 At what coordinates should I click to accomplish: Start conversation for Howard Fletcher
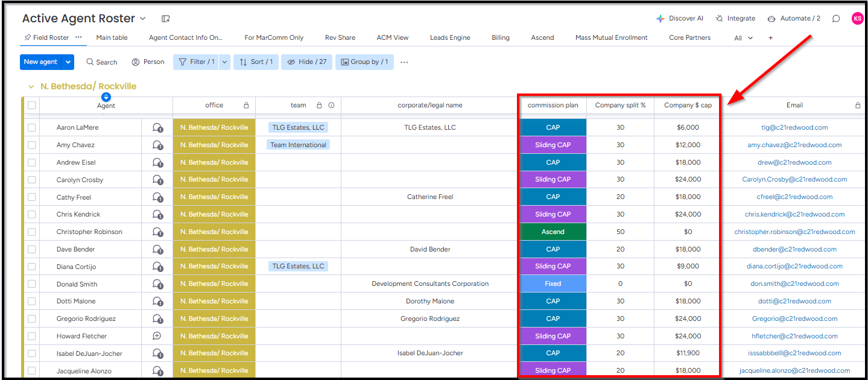(157, 336)
